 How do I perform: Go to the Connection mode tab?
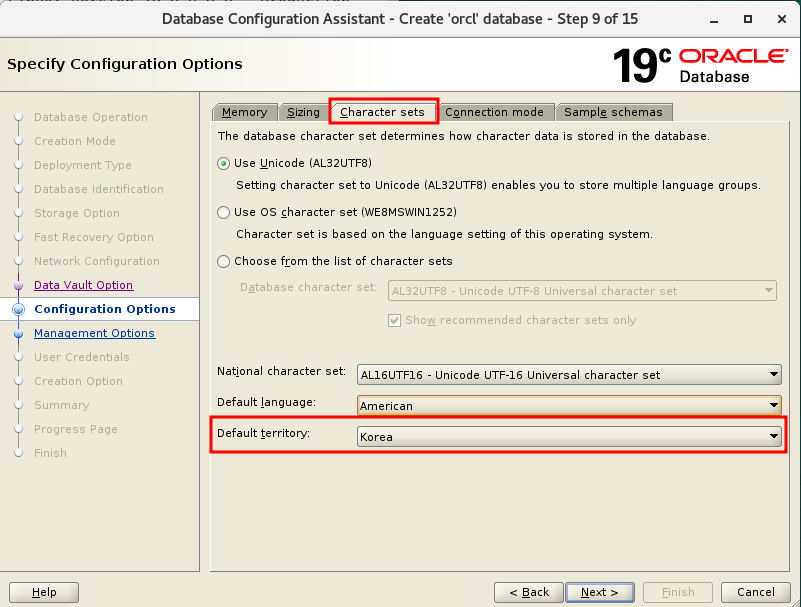point(494,112)
